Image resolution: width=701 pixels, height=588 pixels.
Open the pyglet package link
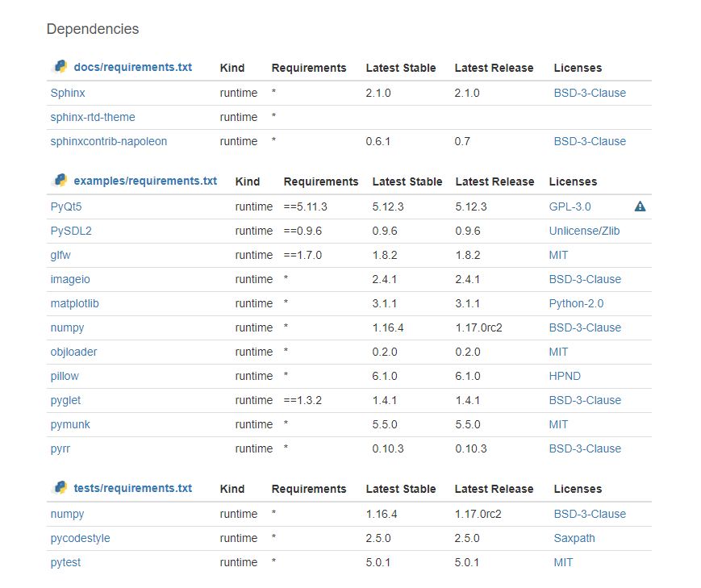(65, 400)
